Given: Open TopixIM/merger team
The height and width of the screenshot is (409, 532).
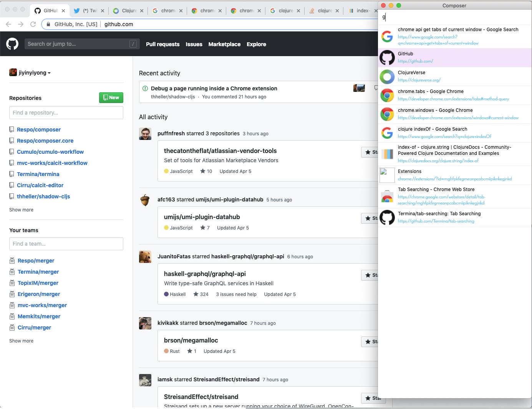Looking at the screenshot, I should click(38, 283).
